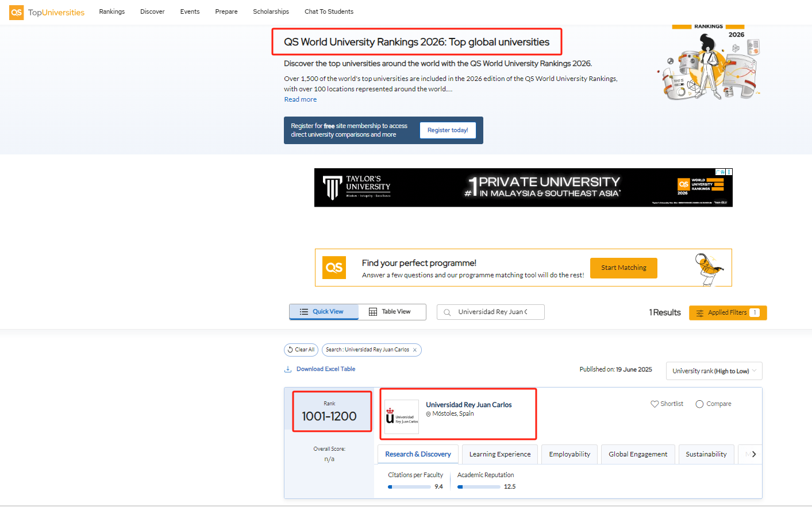This screenshot has height=507, width=812.
Task: Open the Scholarships menu
Action: click(x=271, y=11)
